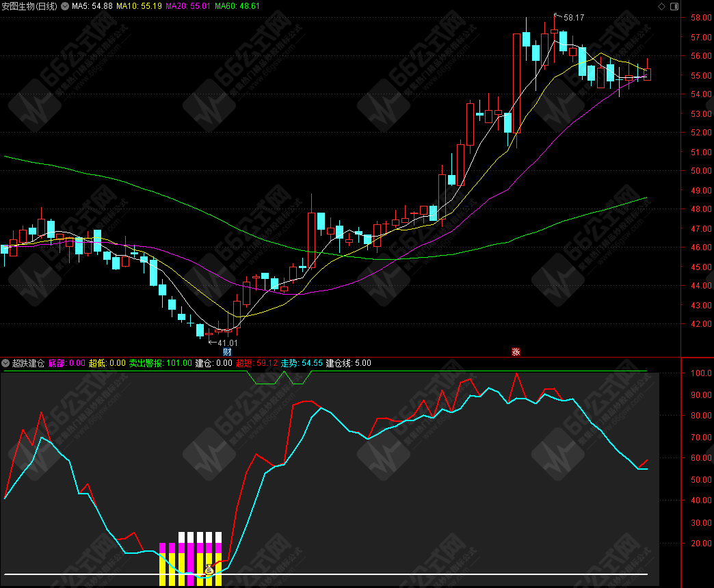Screen dimensions: 714x588
Task: Open the dropdown next to 安图生物(日线) title
Action: (x=65, y=6)
